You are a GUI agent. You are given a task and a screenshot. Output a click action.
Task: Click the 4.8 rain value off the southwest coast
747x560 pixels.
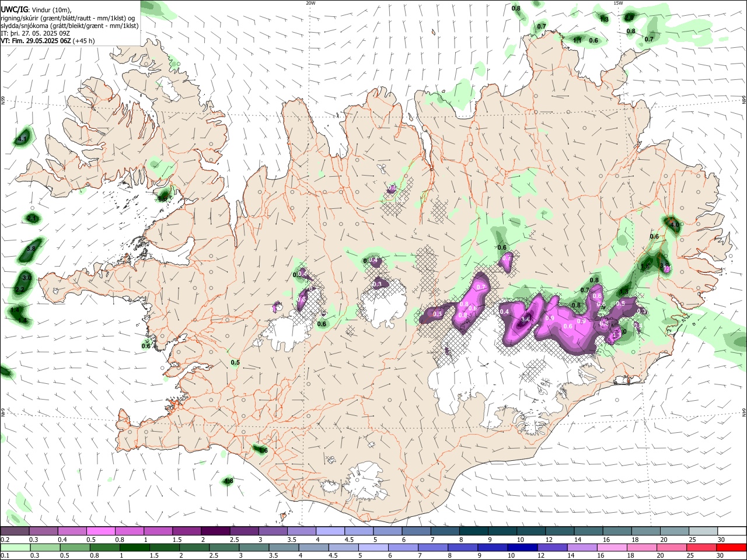[x=229, y=481]
